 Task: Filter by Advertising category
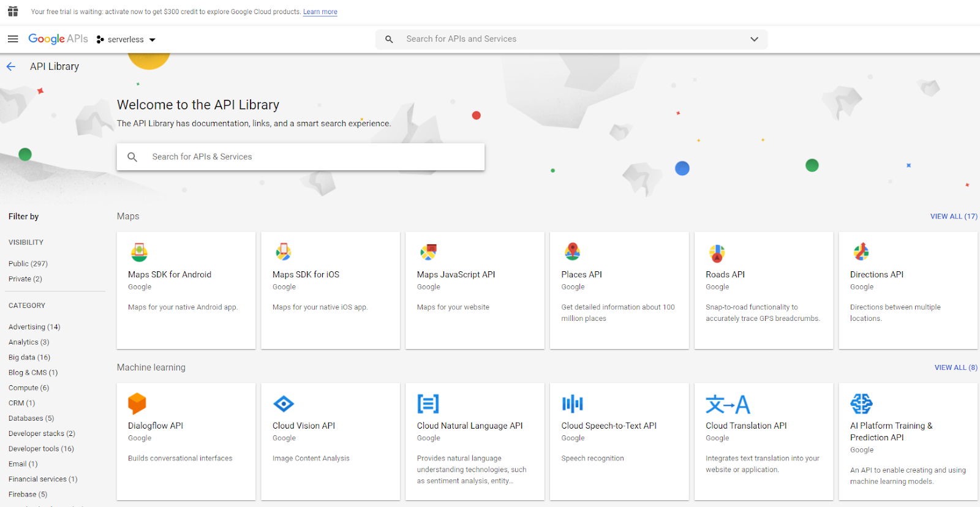coord(34,326)
